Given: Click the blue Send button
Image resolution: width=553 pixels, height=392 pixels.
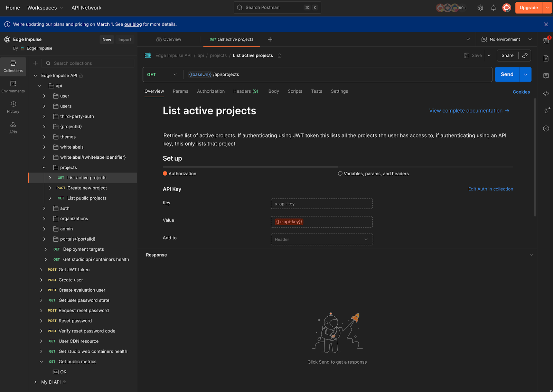Looking at the screenshot, I should 507,75.
